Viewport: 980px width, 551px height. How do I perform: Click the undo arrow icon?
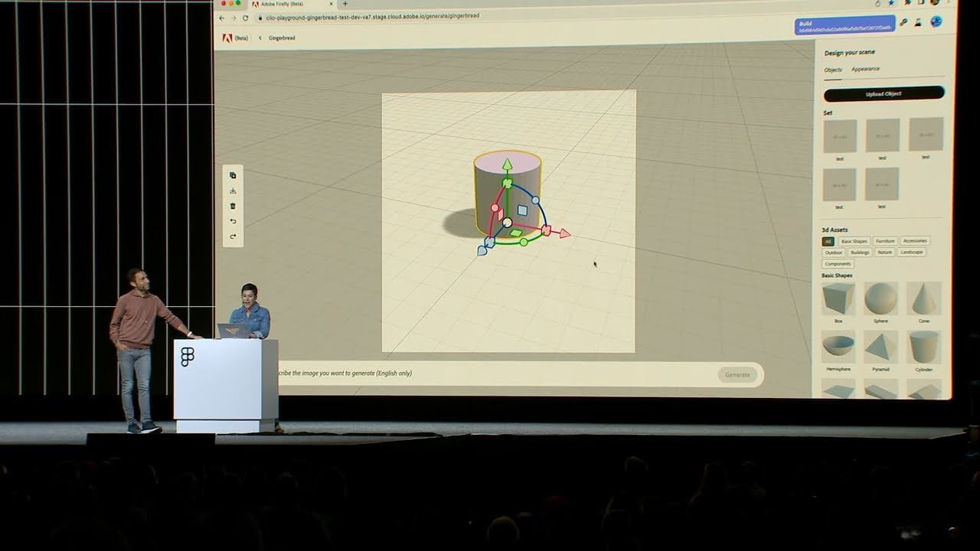pos(233,221)
